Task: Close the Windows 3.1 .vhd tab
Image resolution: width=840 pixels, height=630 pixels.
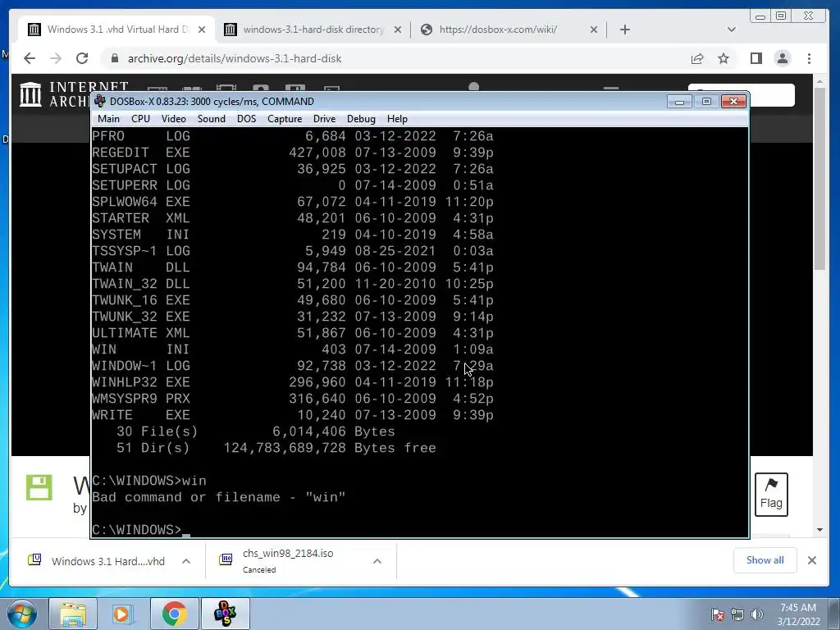Action: point(202,30)
